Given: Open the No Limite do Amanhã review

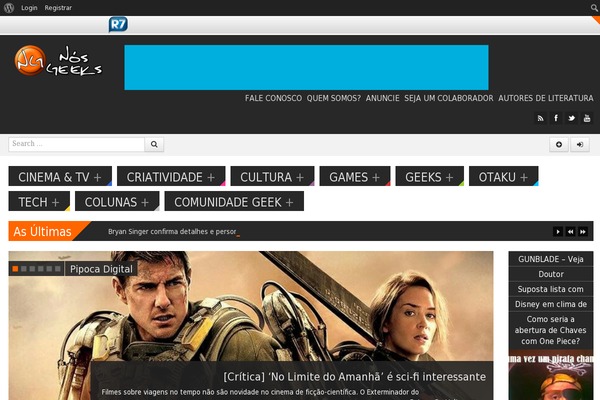Looking at the screenshot, I should click(x=354, y=377).
